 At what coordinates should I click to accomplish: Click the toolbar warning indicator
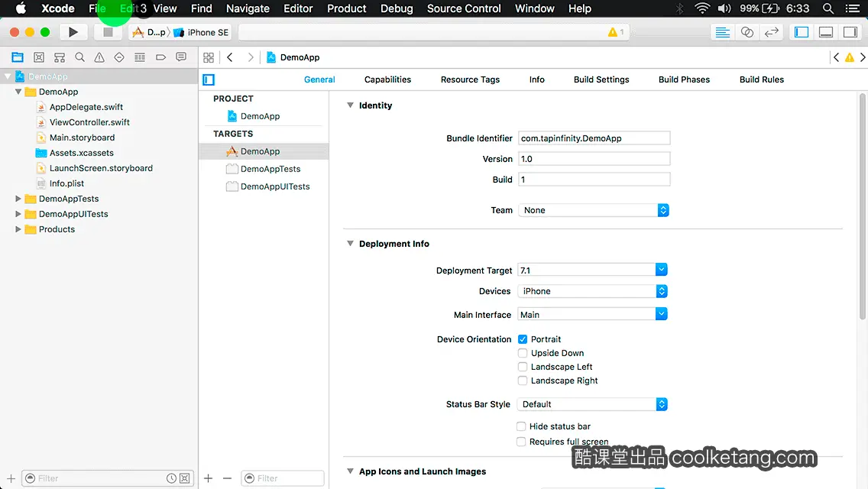point(616,32)
